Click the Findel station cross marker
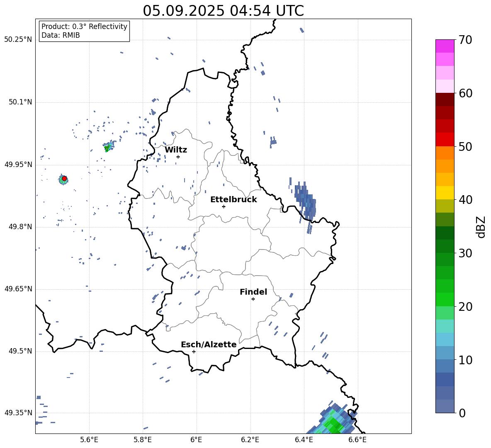This screenshot has height=448, width=491. [253, 299]
